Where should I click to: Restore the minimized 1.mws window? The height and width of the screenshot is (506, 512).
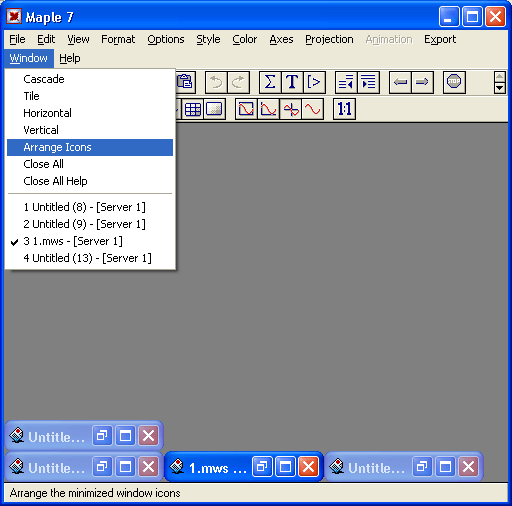[x=262, y=467]
